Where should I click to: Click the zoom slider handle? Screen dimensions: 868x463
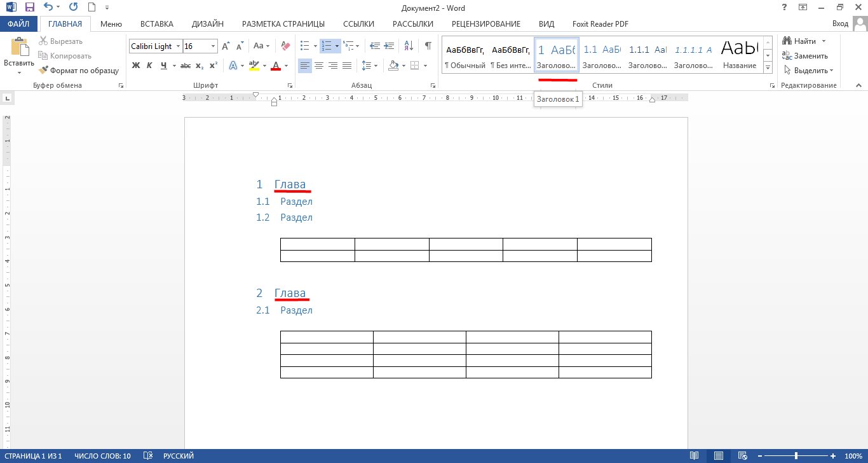(x=796, y=456)
